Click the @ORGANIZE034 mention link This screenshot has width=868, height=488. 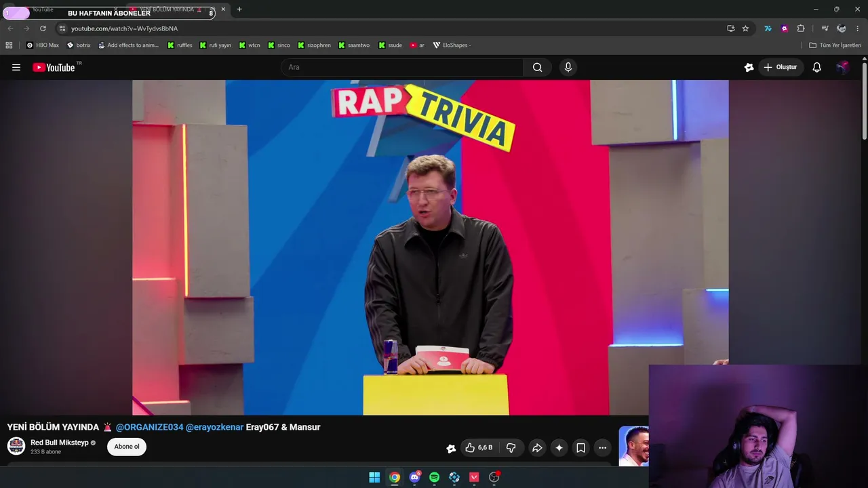(150, 427)
